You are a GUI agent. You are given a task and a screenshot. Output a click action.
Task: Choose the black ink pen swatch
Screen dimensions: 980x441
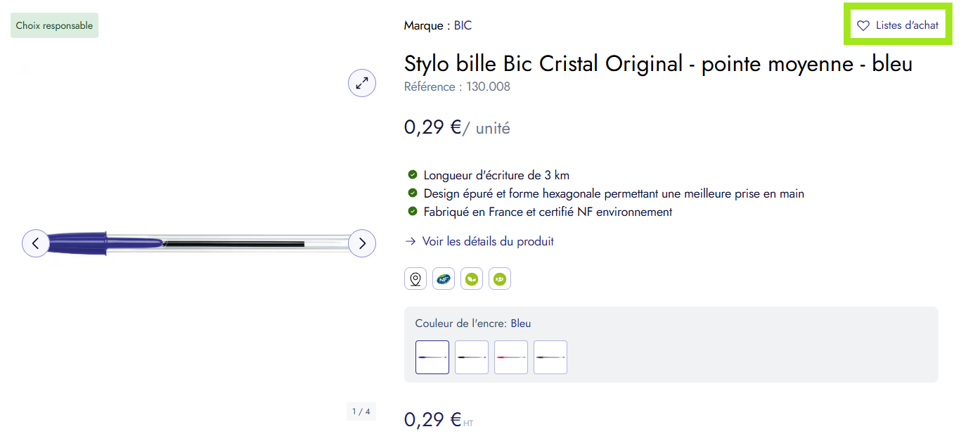pyautogui.click(x=472, y=357)
